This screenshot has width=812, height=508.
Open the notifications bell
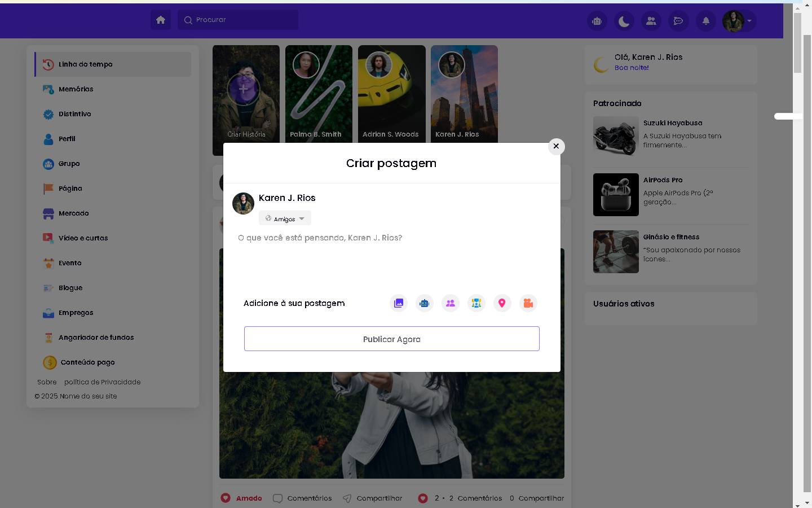point(705,21)
